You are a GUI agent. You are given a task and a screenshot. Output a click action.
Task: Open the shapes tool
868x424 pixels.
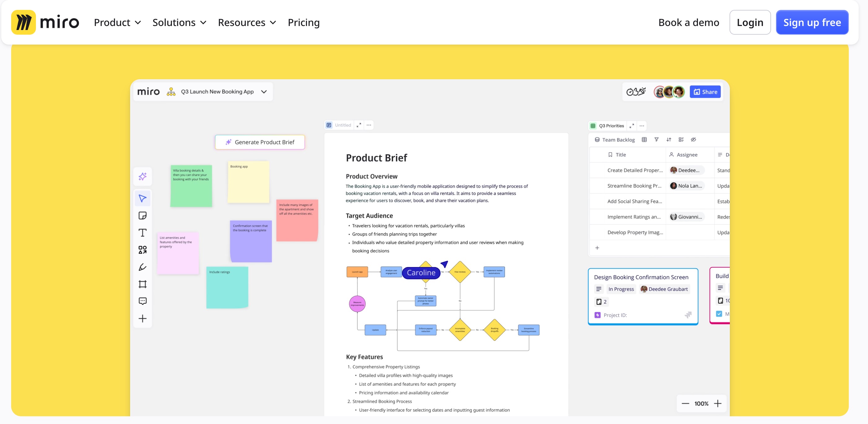[142, 250]
